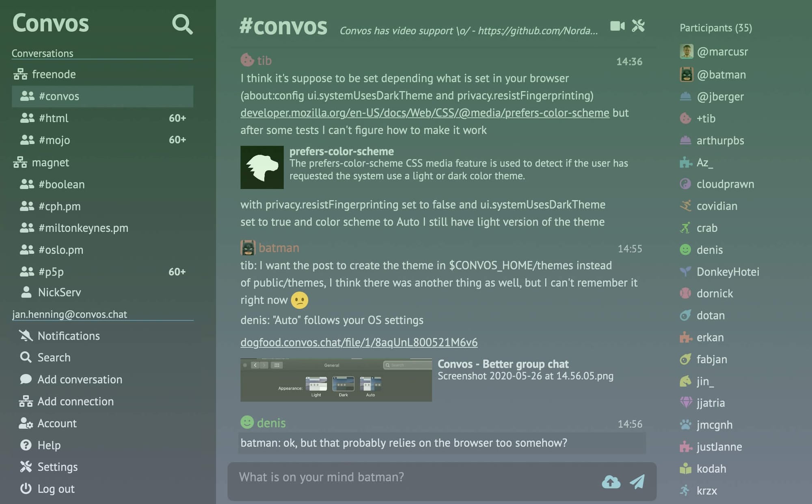Click the Notifications icon in sidebar
Image resolution: width=812 pixels, height=504 pixels.
click(x=26, y=335)
